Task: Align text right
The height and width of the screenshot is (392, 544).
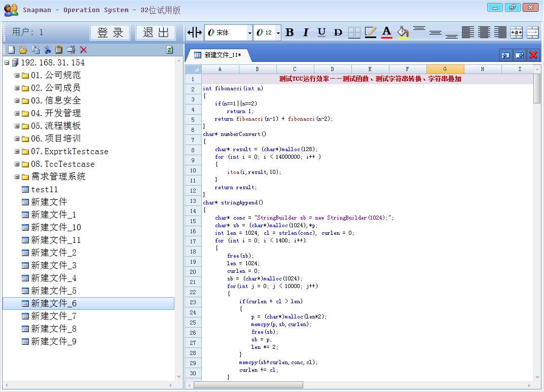Action: tap(500, 32)
